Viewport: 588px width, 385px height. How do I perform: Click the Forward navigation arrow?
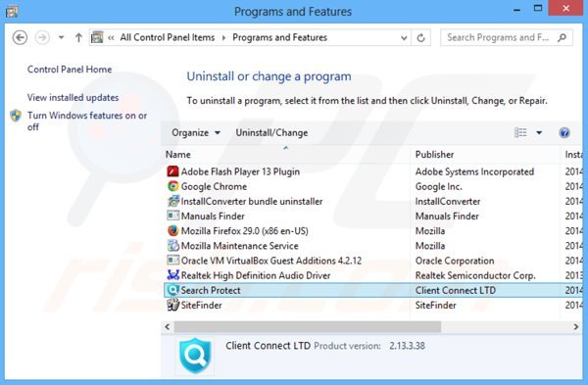coord(42,37)
